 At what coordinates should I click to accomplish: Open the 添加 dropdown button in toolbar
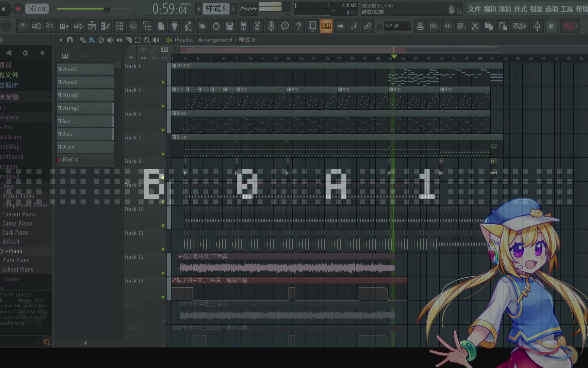pos(520,26)
